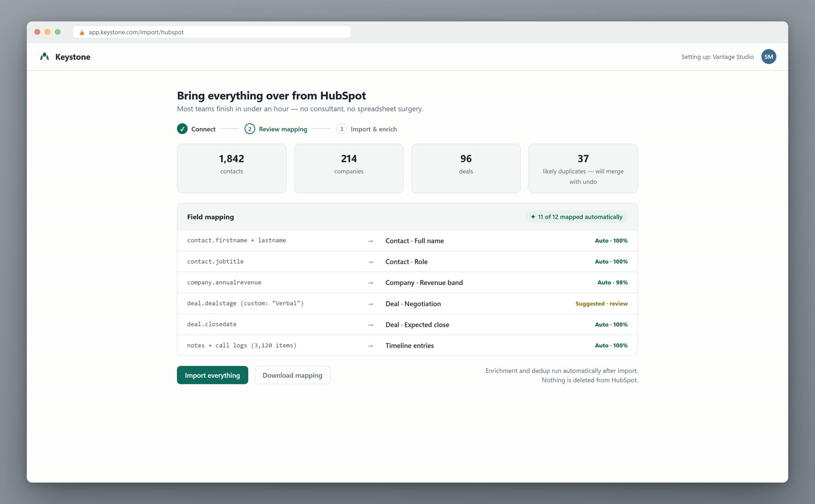Viewport: 815px width, 504px height.
Task: Select contact.firstname + lastname source field
Action: click(x=236, y=240)
